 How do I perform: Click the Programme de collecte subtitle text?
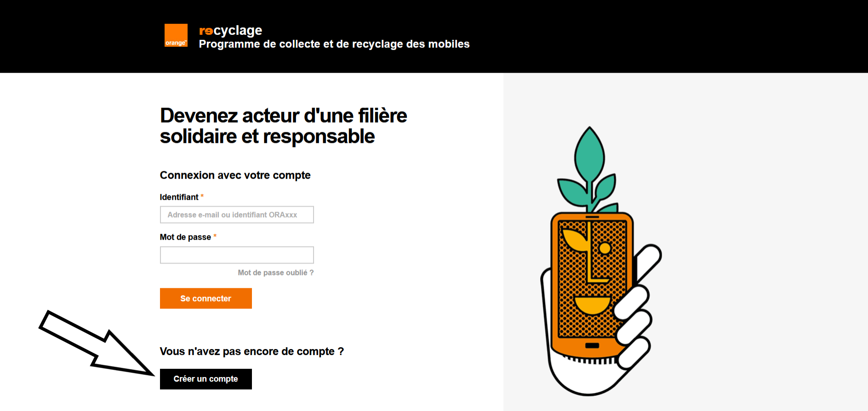pyautogui.click(x=334, y=44)
